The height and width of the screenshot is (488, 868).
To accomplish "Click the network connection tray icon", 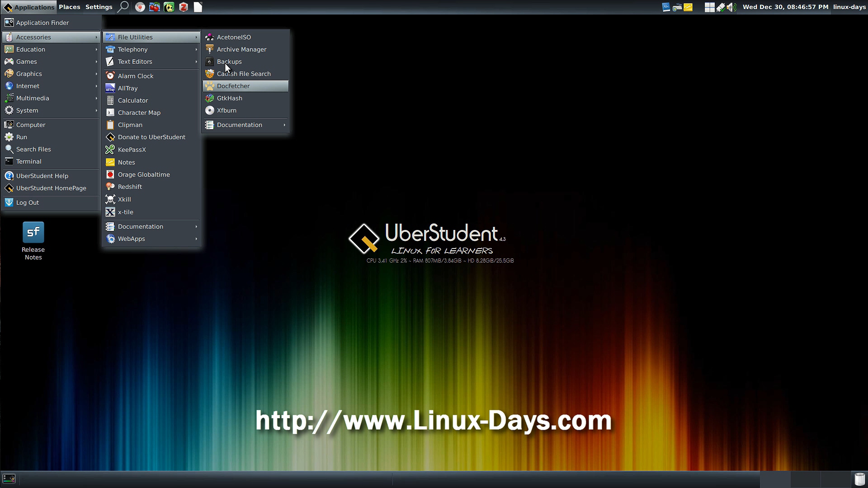I will point(721,7).
